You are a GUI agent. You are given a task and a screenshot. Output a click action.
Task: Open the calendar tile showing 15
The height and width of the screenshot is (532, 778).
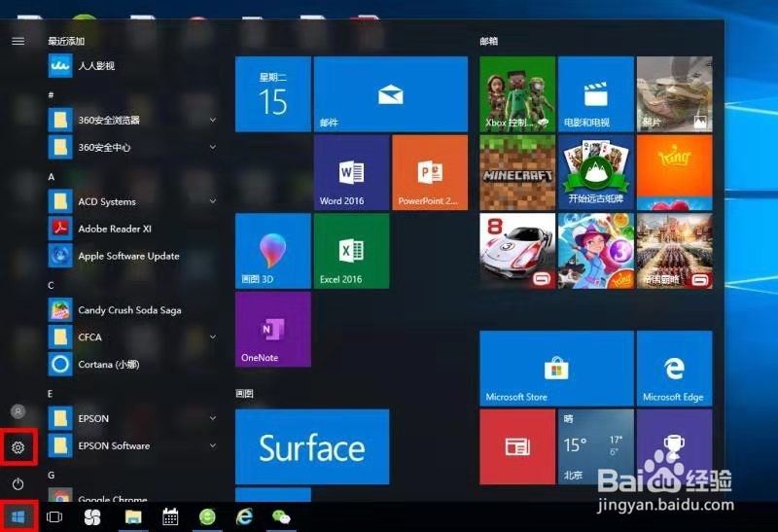(273, 93)
